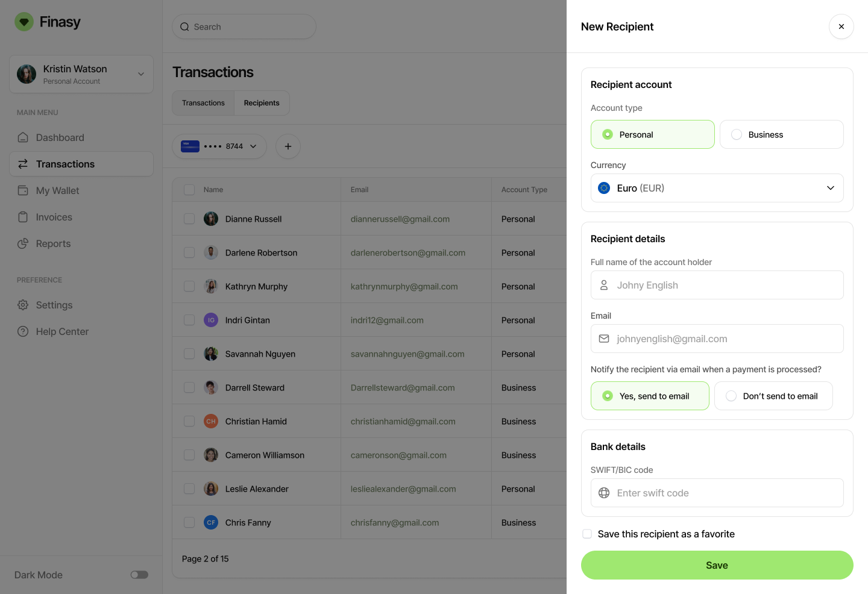Switch to the Recipients tab
Screen dimensions: 868x594
(x=262, y=103)
